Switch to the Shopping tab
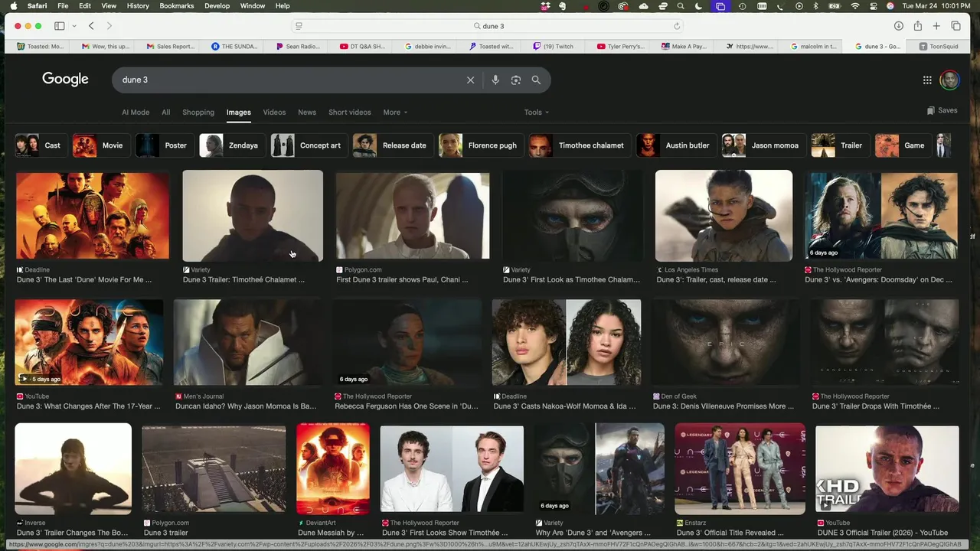 coord(198,112)
